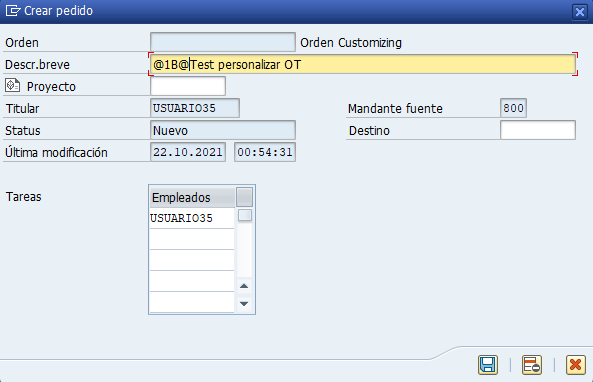Click the Mandante fuente field 800
Screen dimensions: 593x382
tap(513, 108)
